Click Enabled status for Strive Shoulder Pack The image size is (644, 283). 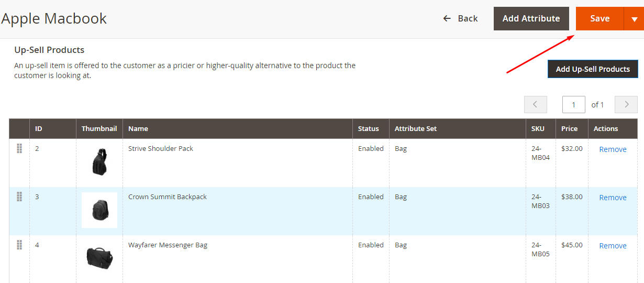tap(371, 148)
